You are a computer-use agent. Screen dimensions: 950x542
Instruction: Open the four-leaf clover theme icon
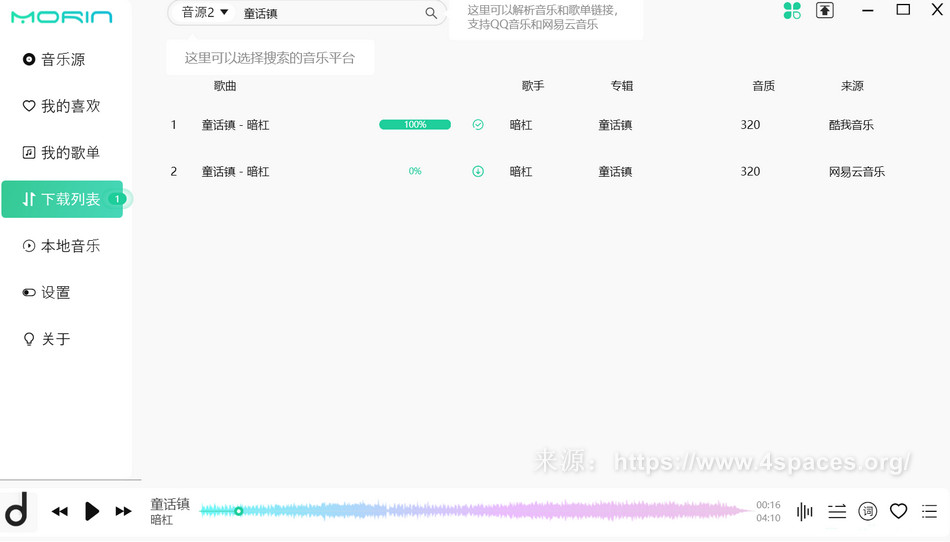coord(792,11)
